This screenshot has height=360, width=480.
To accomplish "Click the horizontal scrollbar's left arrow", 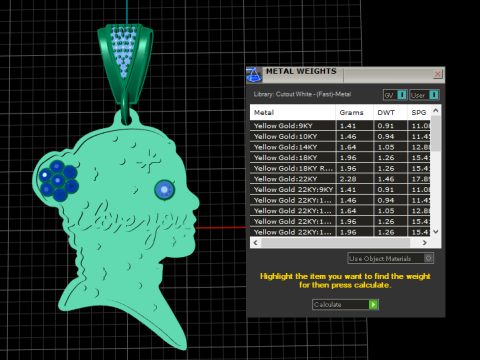I will click(x=256, y=242).
